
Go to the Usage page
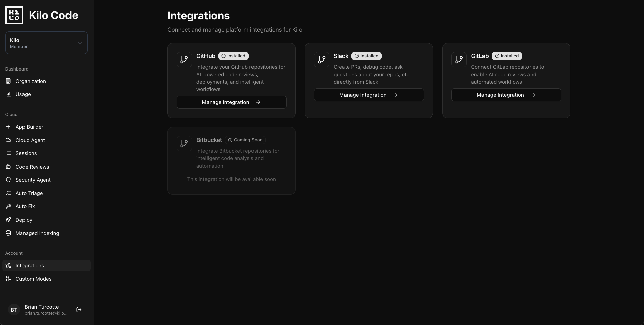coord(23,94)
